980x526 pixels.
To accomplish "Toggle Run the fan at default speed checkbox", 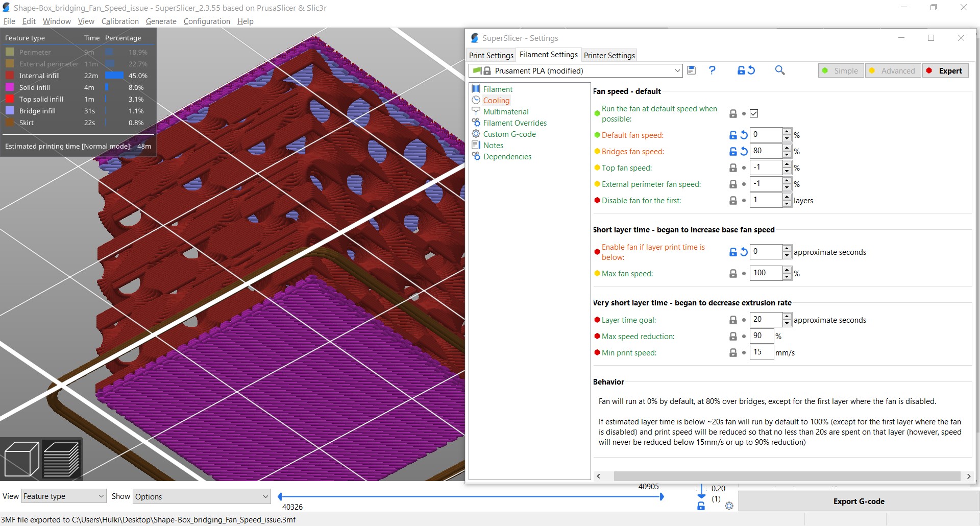I will [x=754, y=113].
